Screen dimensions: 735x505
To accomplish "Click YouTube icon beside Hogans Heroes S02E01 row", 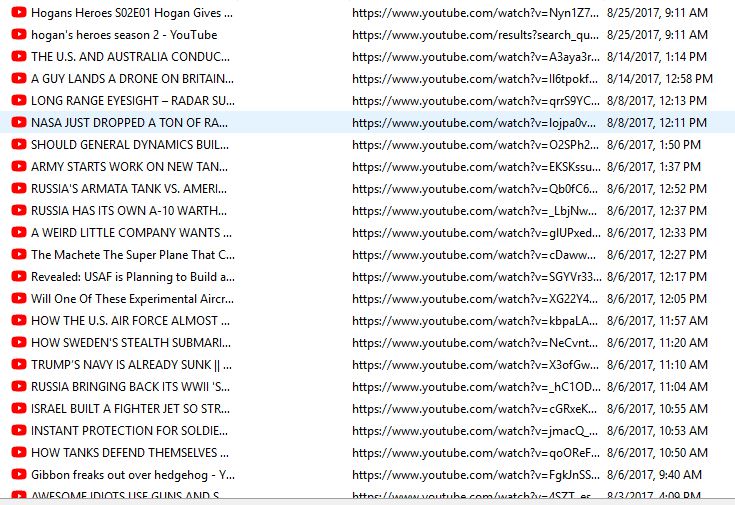I will (x=19, y=12).
